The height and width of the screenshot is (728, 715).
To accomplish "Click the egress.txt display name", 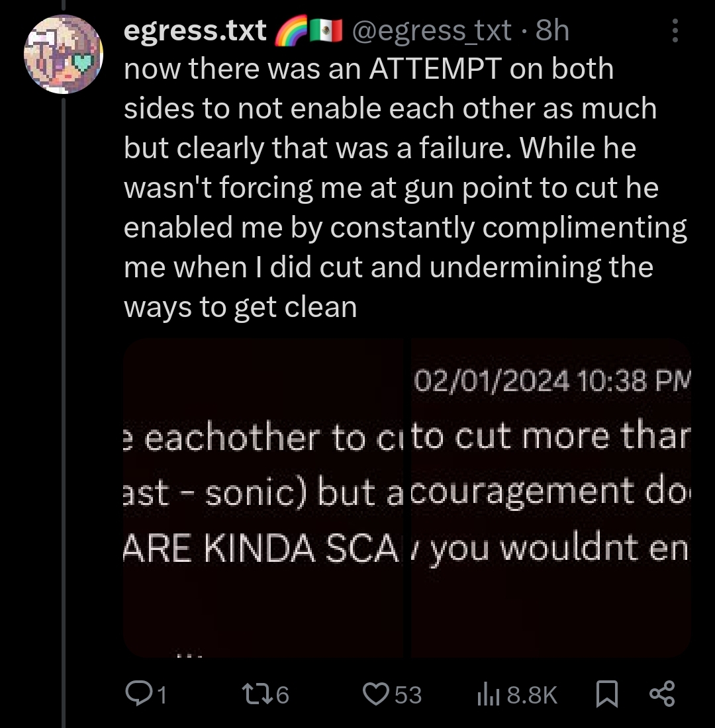I will pyautogui.click(x=195, y=30).
